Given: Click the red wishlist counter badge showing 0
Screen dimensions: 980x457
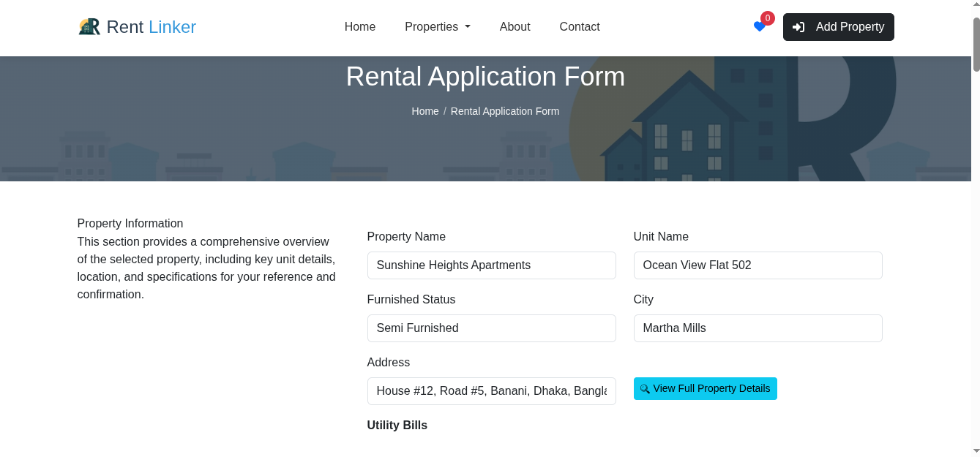Looking at the screenshot, I should coord(768,18).
